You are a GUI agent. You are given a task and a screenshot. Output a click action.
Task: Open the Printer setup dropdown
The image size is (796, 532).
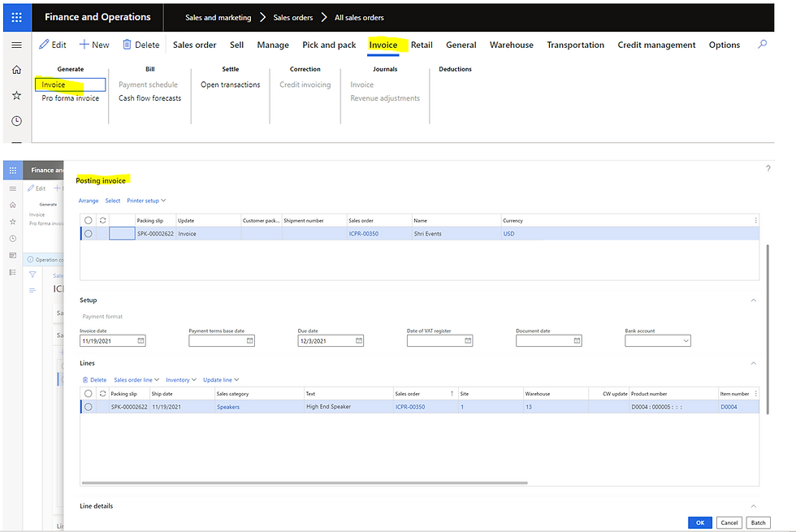(146, 201)
